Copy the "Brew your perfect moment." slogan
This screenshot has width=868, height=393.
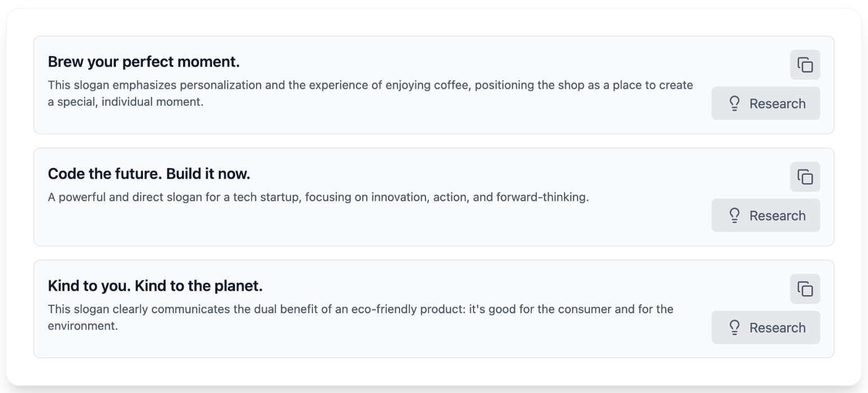point(805,65)
